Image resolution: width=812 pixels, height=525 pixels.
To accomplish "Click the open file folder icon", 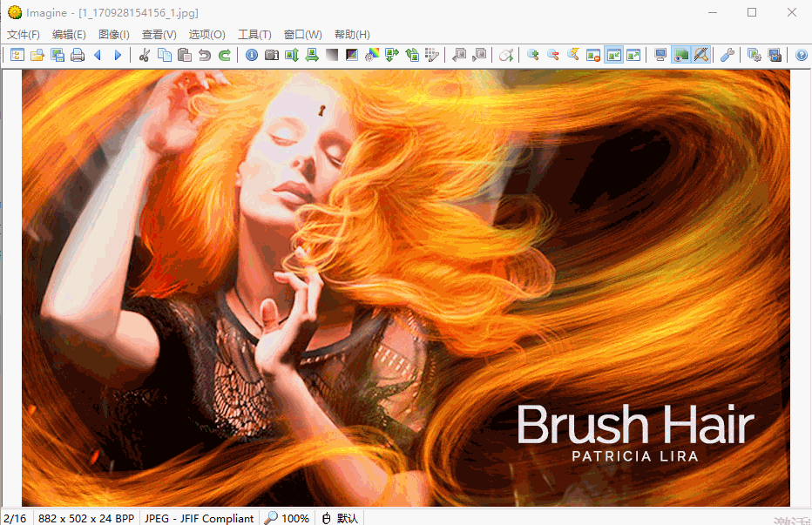I will 37,55.
